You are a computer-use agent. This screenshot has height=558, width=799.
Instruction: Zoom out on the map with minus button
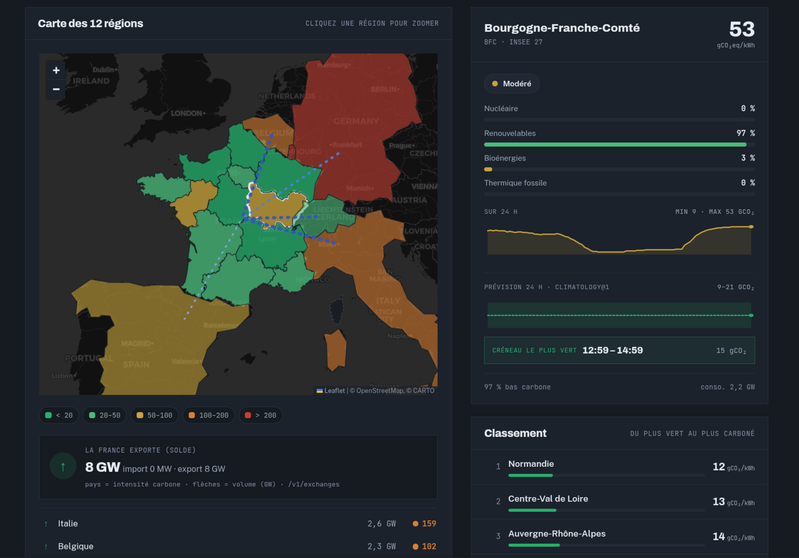(56, 89)
